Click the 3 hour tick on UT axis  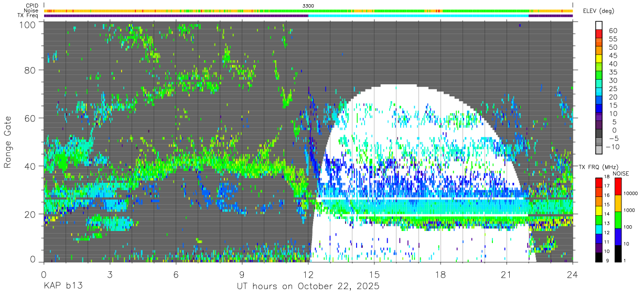(x=110, y=274)
